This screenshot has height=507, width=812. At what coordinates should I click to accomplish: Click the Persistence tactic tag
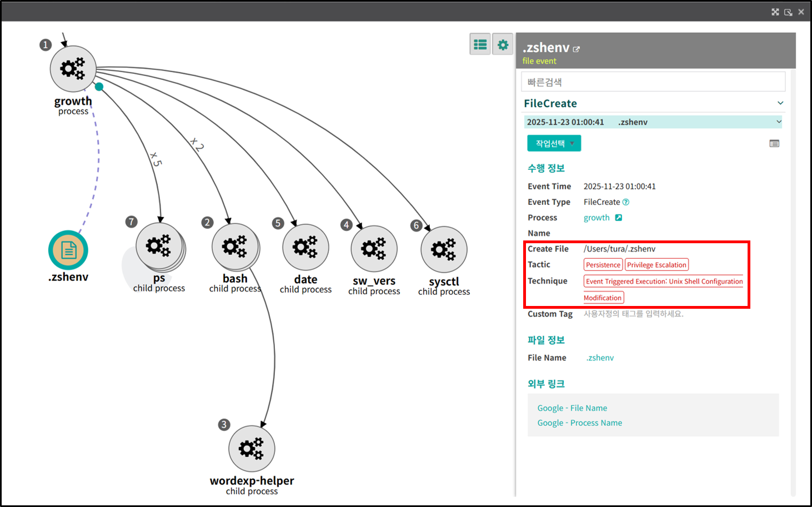(603, 265)
